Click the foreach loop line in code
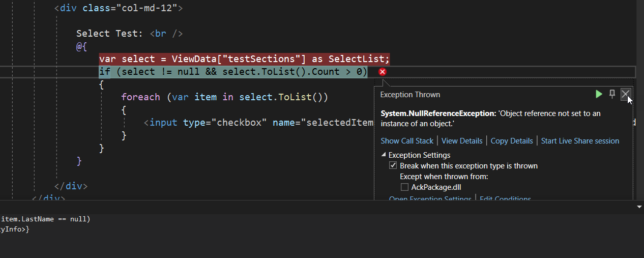 [x=224, y=97]
